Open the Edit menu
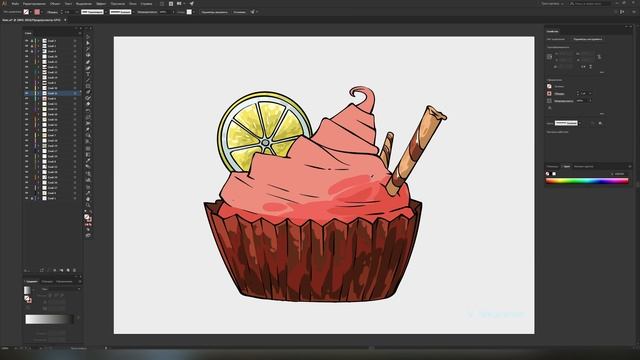The width and height of the screenshot is (640, 360). [34, 4]
